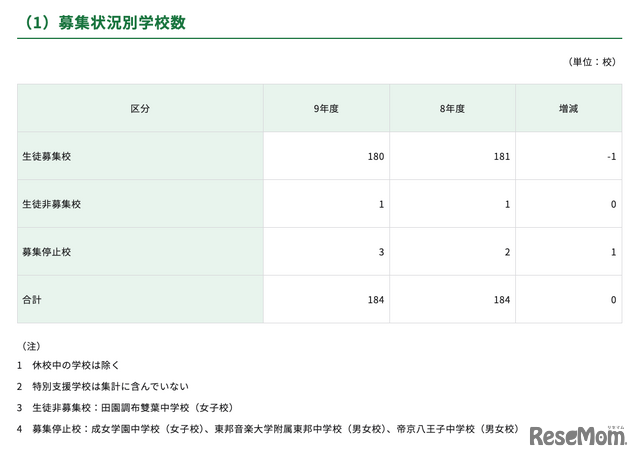640x459 pixels.
Task: Select the unit label (単位：校)
Action: (x=592, y=62)
